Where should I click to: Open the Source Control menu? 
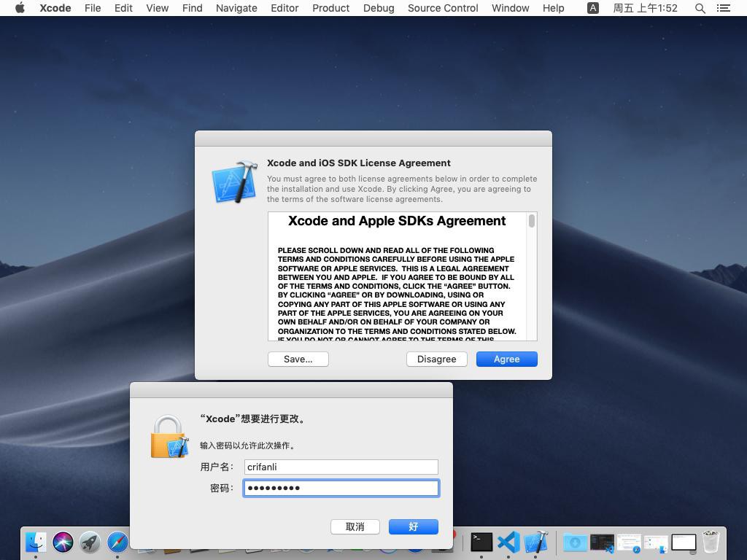point(443,8)
